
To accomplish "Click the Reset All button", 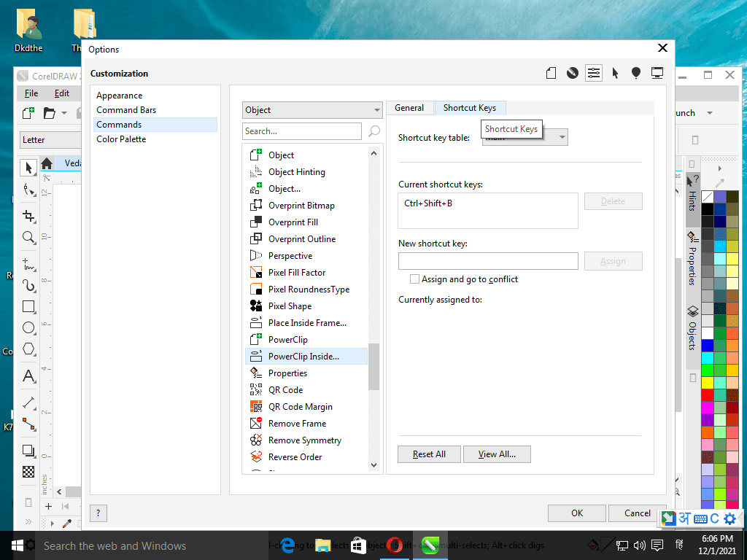I will [x=429, y=454].
